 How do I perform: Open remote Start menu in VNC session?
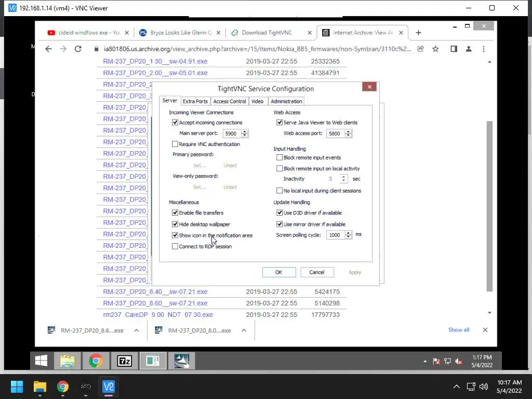click(41, 361)
